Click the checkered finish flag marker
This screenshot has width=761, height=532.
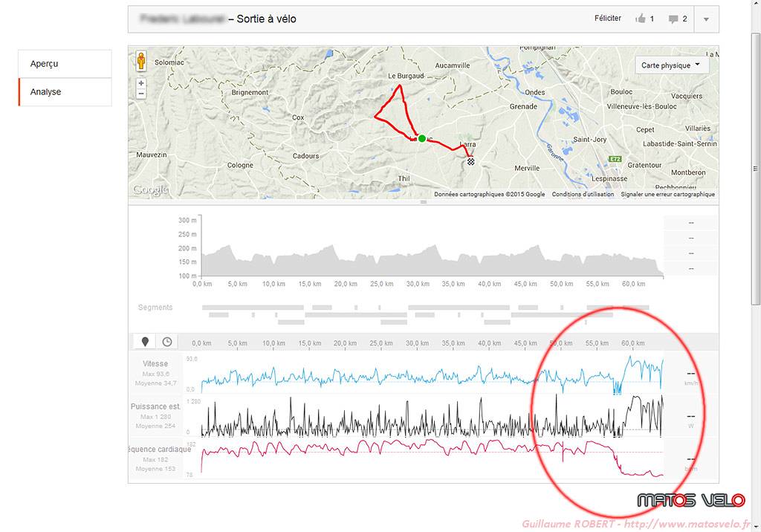coord(470,162)
